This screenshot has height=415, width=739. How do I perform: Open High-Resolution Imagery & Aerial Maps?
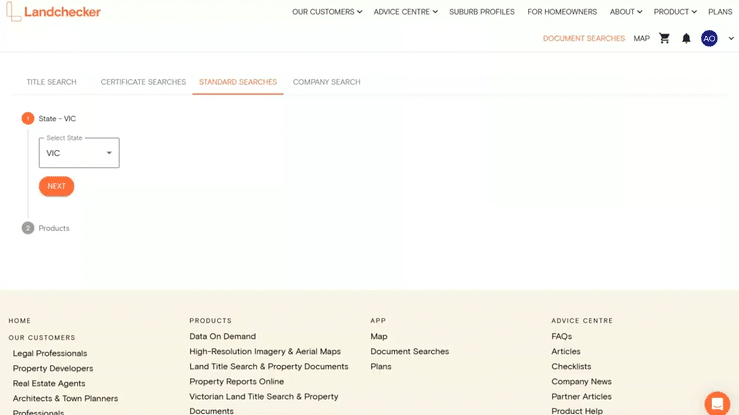(265, 351)
